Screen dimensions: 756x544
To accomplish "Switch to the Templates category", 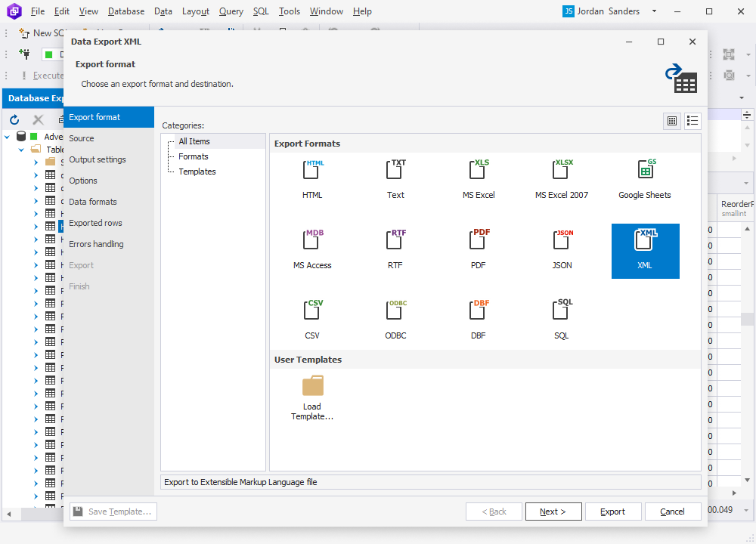I will tap(197, 172).
